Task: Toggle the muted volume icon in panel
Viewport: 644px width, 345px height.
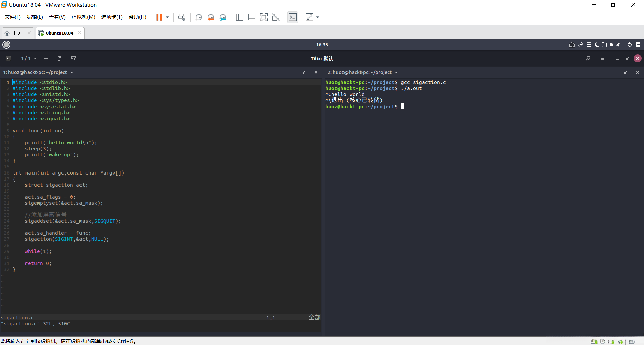Action: pyautogui.click(x=618, y=45)
